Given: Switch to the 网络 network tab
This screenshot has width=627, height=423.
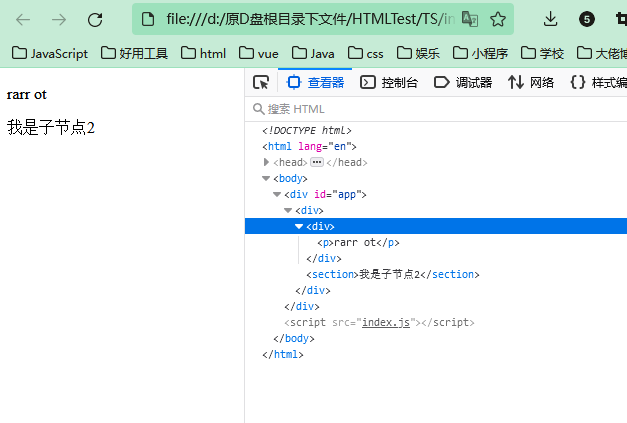Looking at the screenshot, I should tap(531, 82).
